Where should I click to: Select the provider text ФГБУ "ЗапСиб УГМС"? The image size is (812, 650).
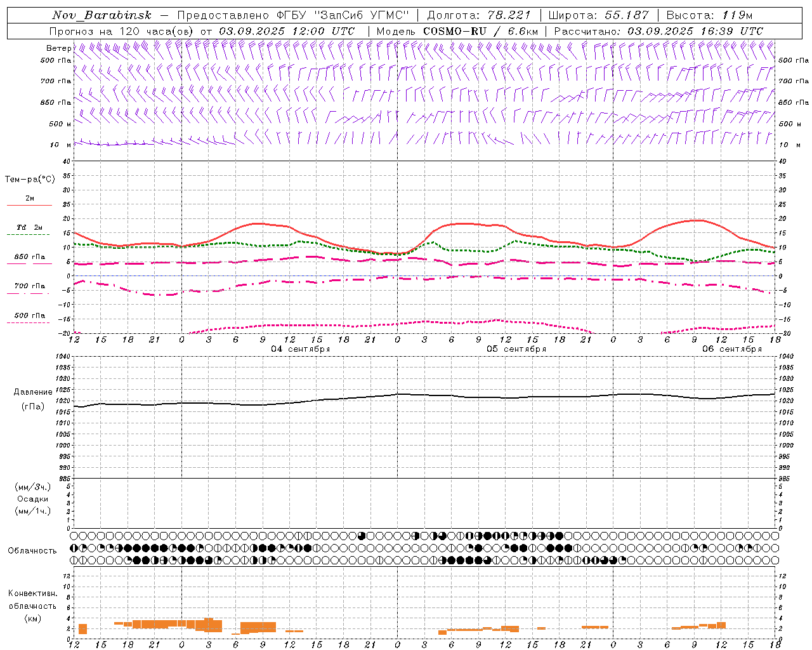point(343,15)
